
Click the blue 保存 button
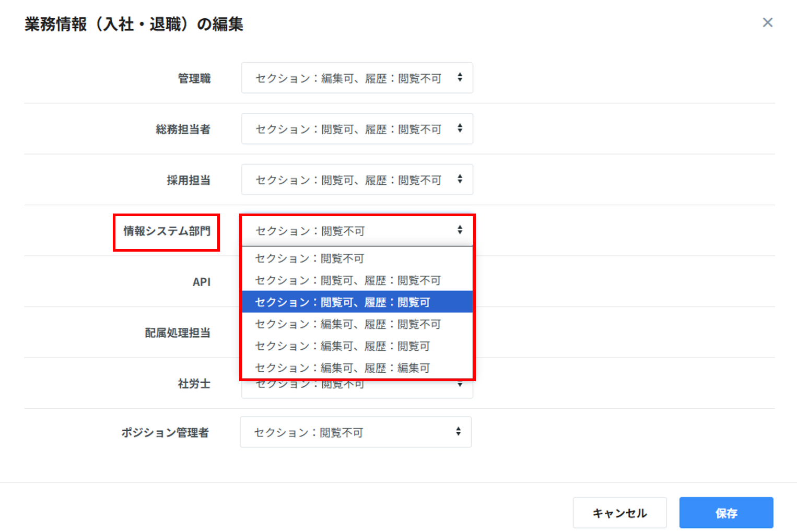pyautogui.click(x=725, y=513)
